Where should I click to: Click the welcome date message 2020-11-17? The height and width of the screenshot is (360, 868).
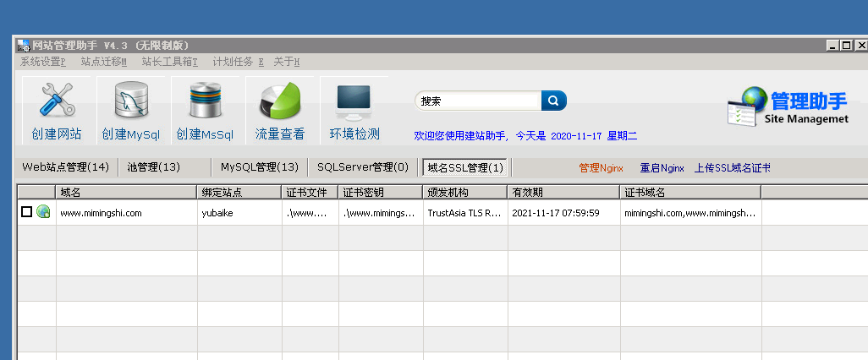[x=525, y=136]
